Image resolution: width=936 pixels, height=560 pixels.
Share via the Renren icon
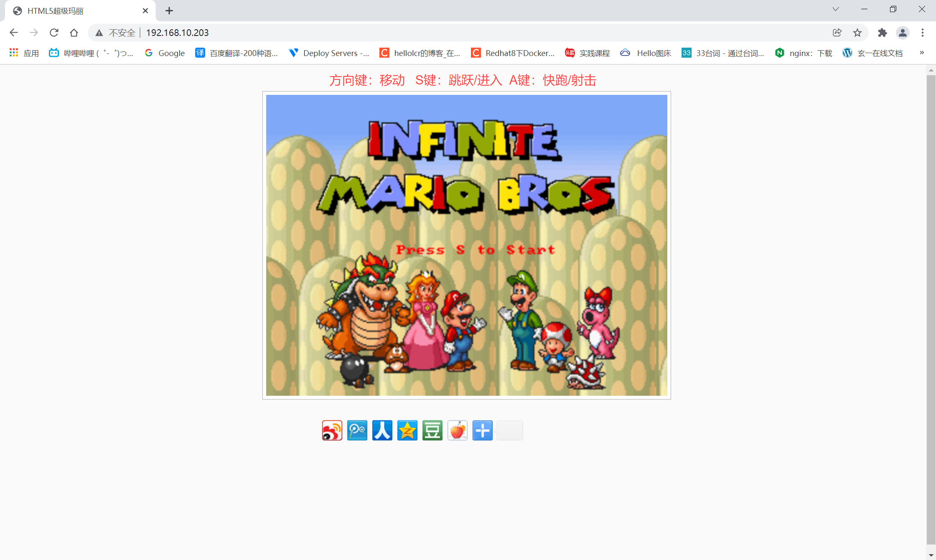382,430
